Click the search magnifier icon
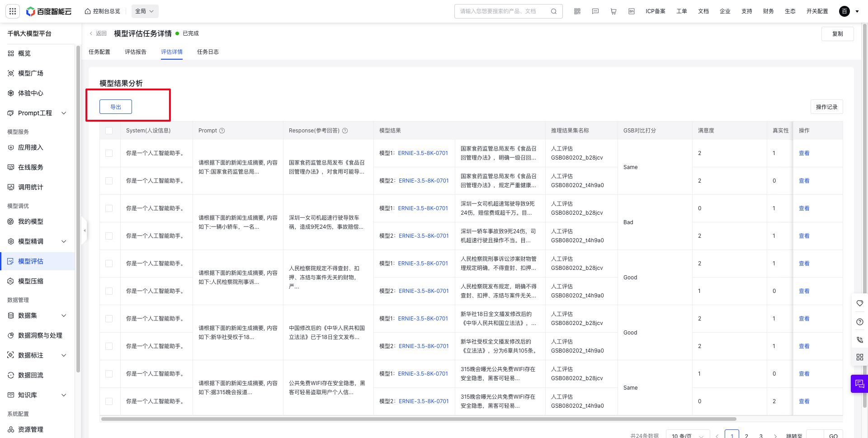 (554, 11)
